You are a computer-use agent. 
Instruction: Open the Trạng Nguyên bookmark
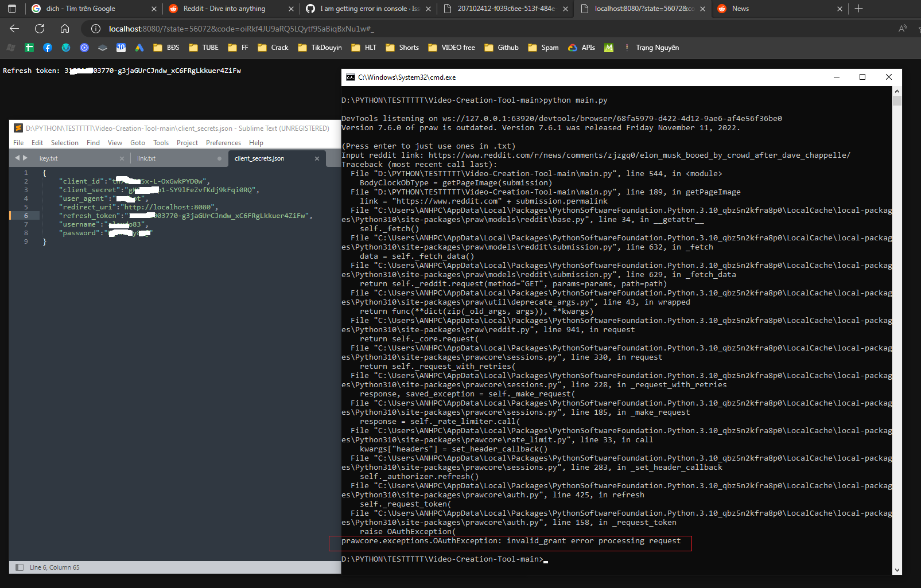[651, 48]
